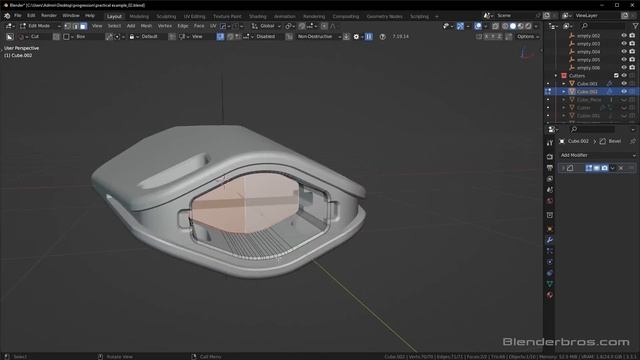Open the Material properties tab

coord(550,295)
